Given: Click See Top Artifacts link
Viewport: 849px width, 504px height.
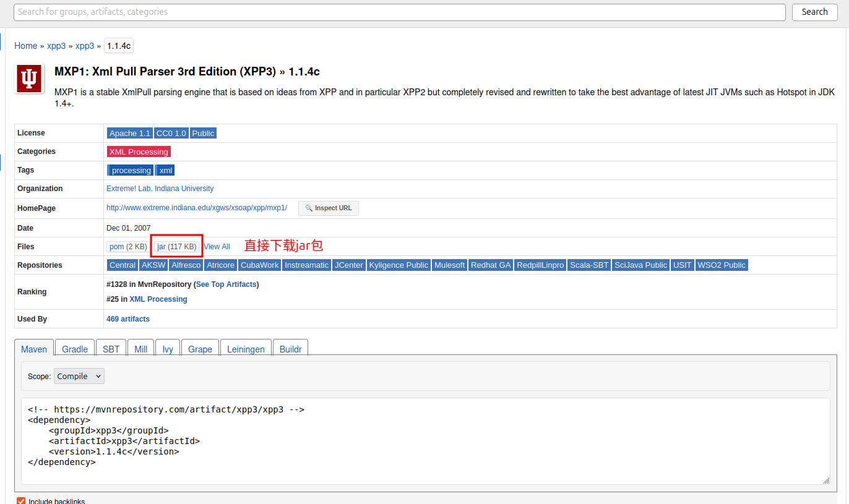Looking at the screenshot, I should point(226,284).
